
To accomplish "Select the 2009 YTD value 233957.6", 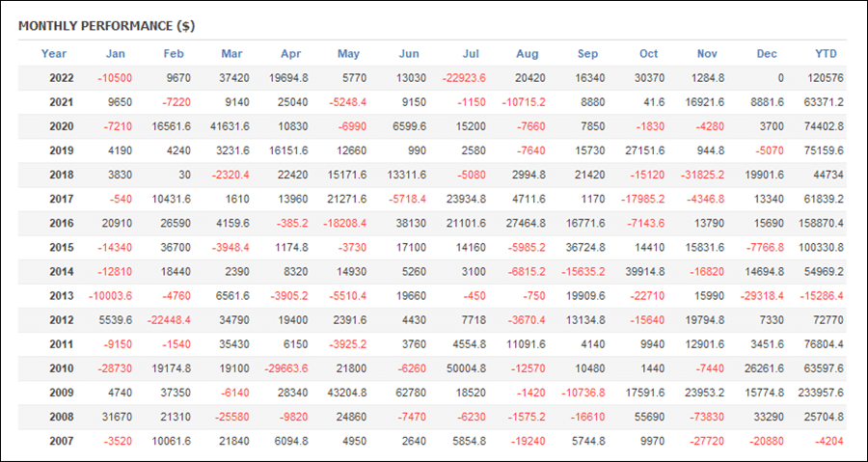I will click(821, 393).
